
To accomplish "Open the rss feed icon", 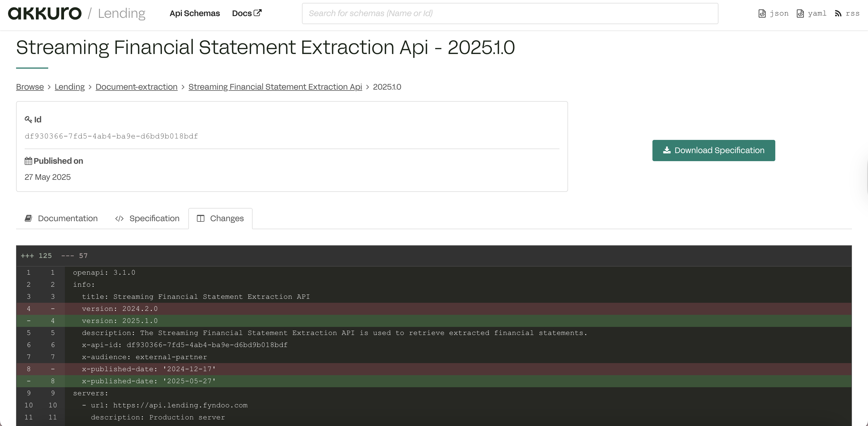I will tap(838, 14).
